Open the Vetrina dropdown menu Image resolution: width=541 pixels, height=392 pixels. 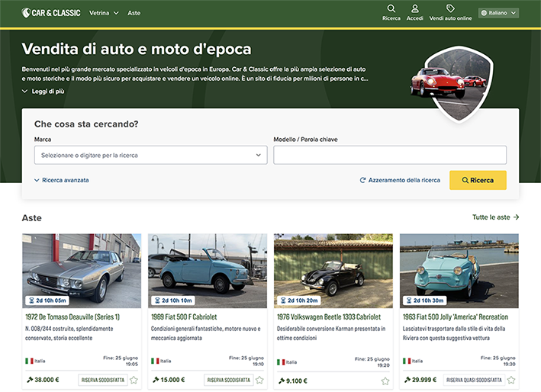pos(104,13)
